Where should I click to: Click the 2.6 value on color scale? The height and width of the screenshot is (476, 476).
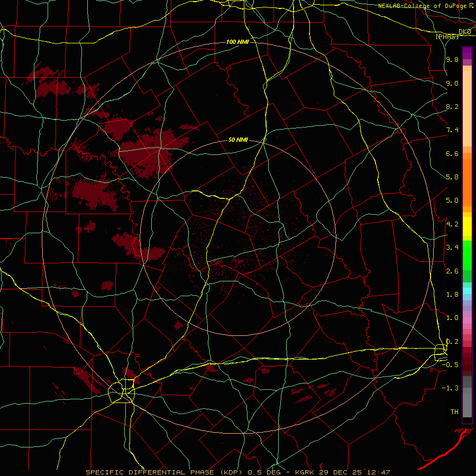(x=452, y=271)
